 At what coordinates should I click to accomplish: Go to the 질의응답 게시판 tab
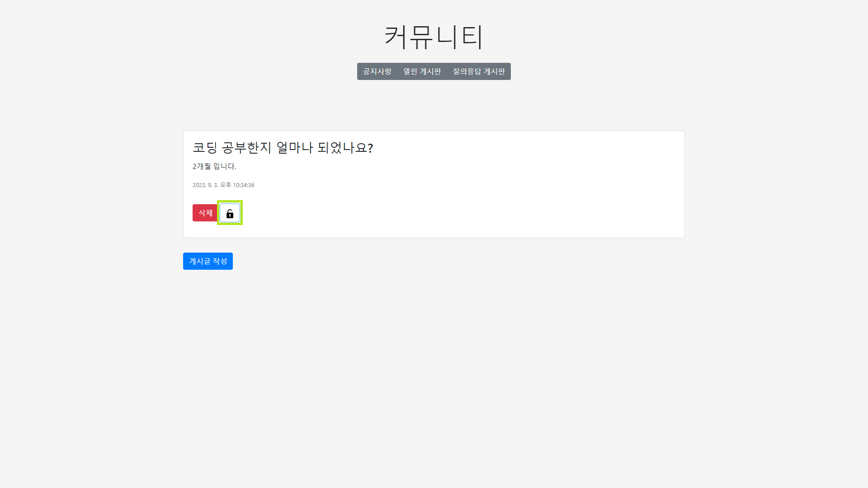click(479, 71)
